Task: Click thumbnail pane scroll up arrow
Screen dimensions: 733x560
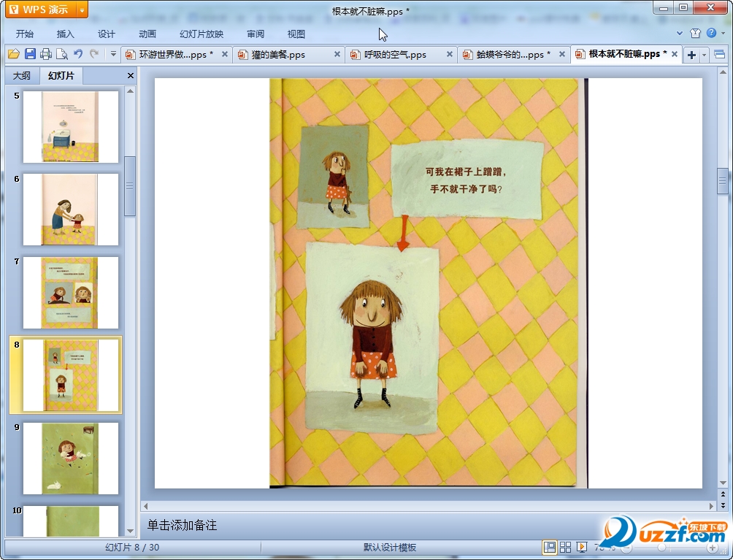Action: click(x=130, y=91)
